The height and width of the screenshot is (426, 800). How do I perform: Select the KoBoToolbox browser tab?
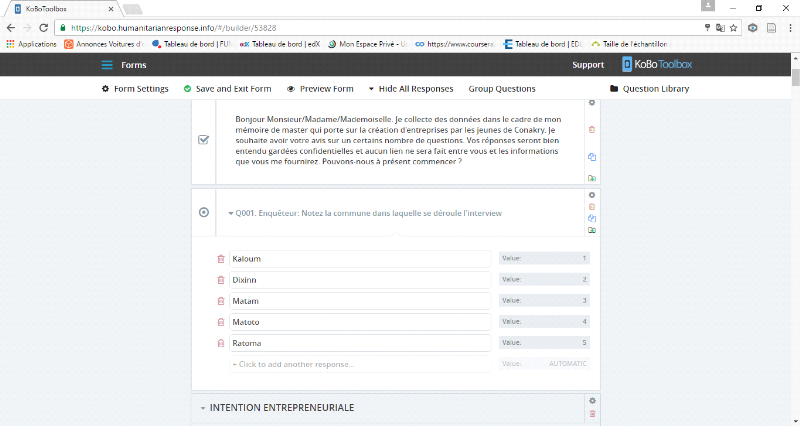[63, 9]
